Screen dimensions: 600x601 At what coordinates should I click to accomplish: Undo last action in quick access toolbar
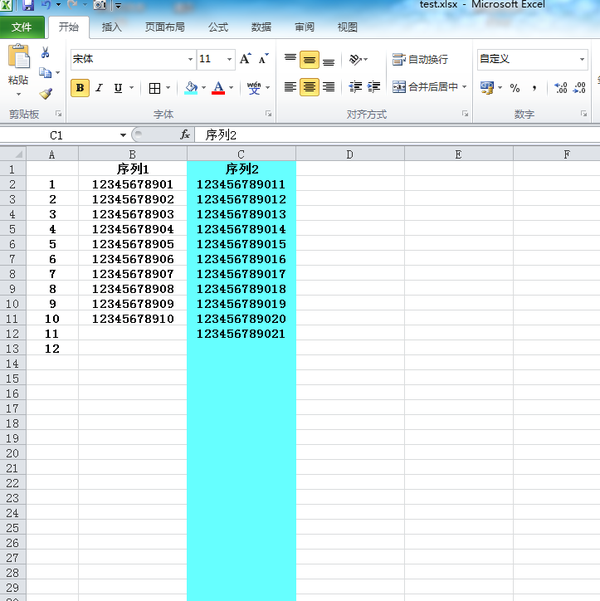46,5
